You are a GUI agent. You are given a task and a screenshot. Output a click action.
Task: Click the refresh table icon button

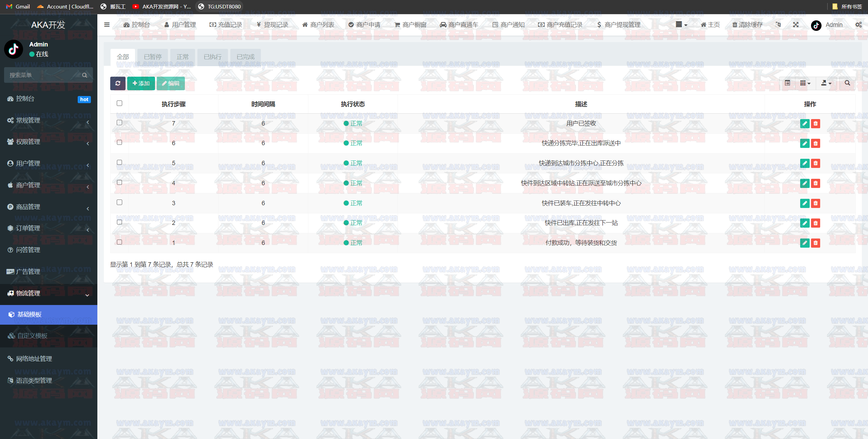(118, 83)
